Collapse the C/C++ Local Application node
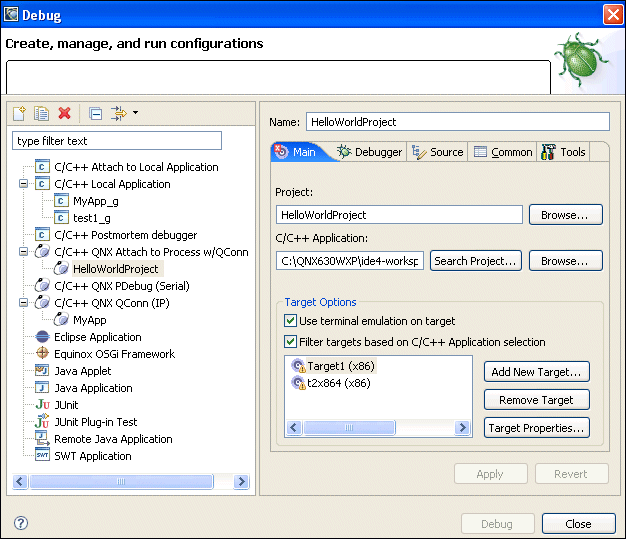This screenshot has width=626, height=539. (23, 184)
